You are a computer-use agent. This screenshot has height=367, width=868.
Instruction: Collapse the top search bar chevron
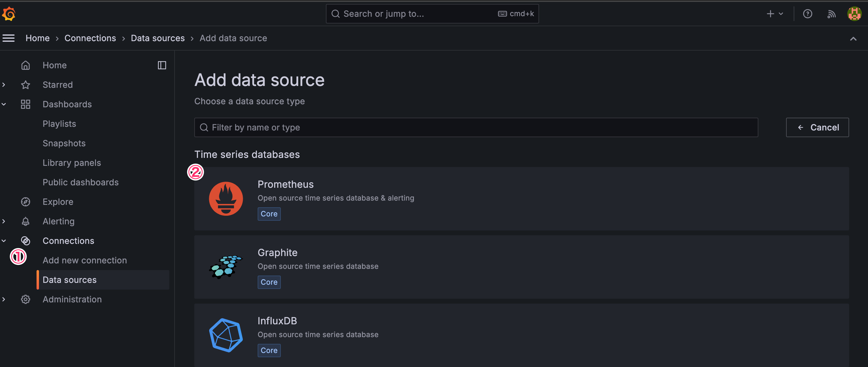click(853, 38)
